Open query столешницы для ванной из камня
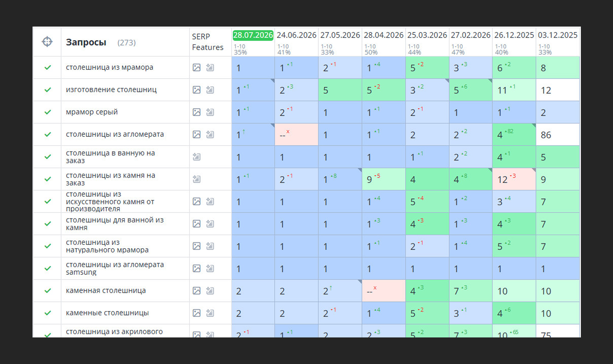The width and height of the screenshot is (613, 364). coord(115,224)
